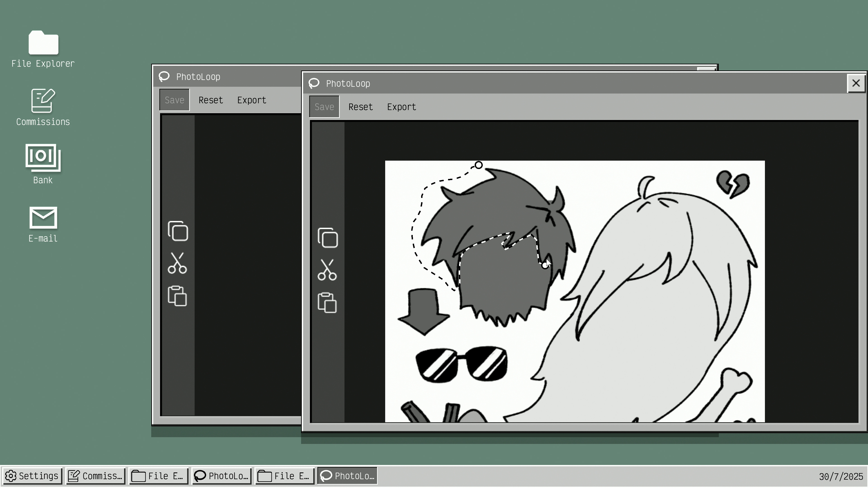This screenshot has height=488, width=868.
Task: Select the Cut scissors tool in front window
Action: click(x=327, y=270)
